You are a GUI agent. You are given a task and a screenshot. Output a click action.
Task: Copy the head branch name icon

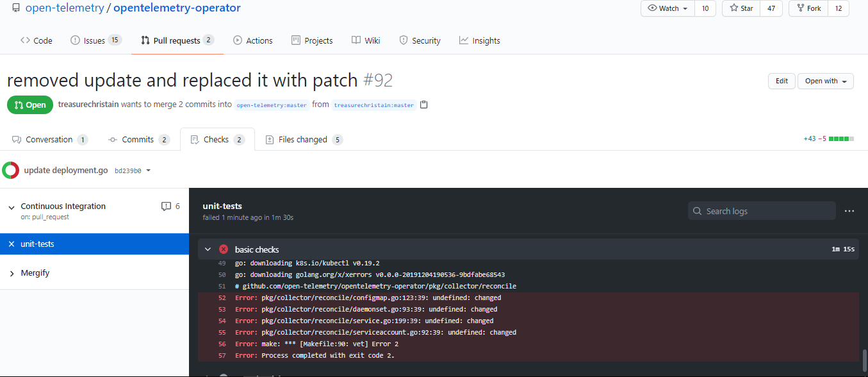point(423,105)
